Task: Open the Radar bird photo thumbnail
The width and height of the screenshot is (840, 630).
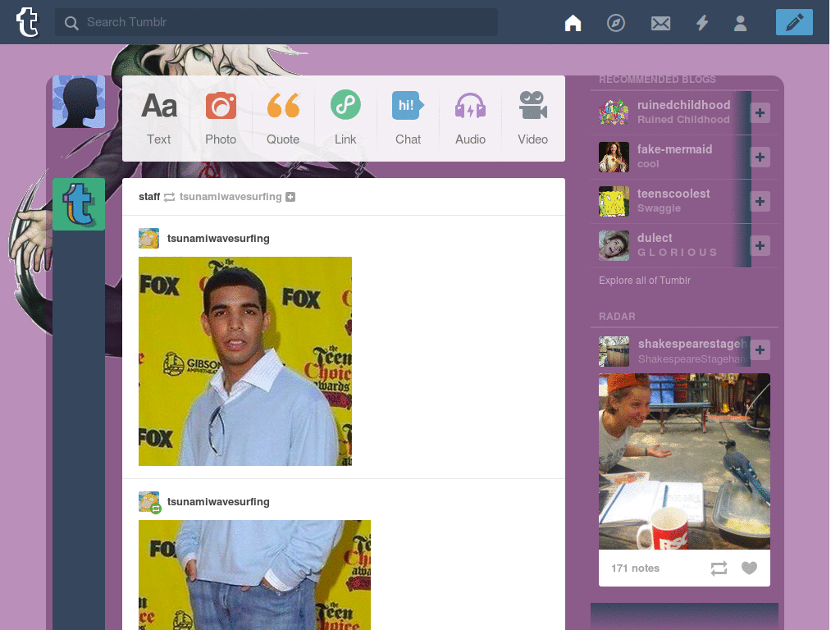Action: coord(684,461)
